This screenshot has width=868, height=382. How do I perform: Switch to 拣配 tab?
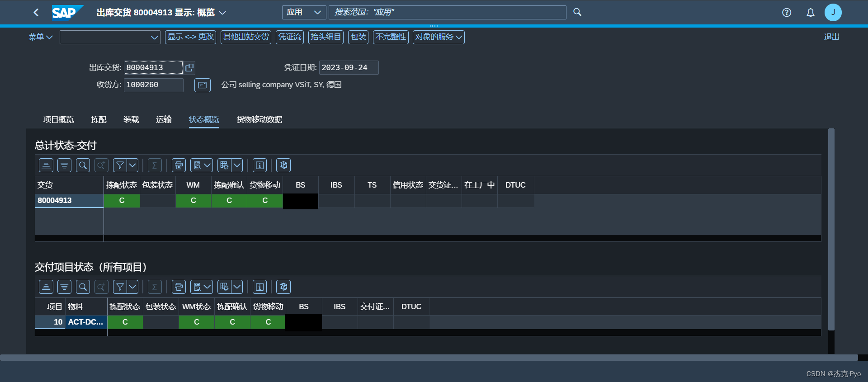click(99, 119)
